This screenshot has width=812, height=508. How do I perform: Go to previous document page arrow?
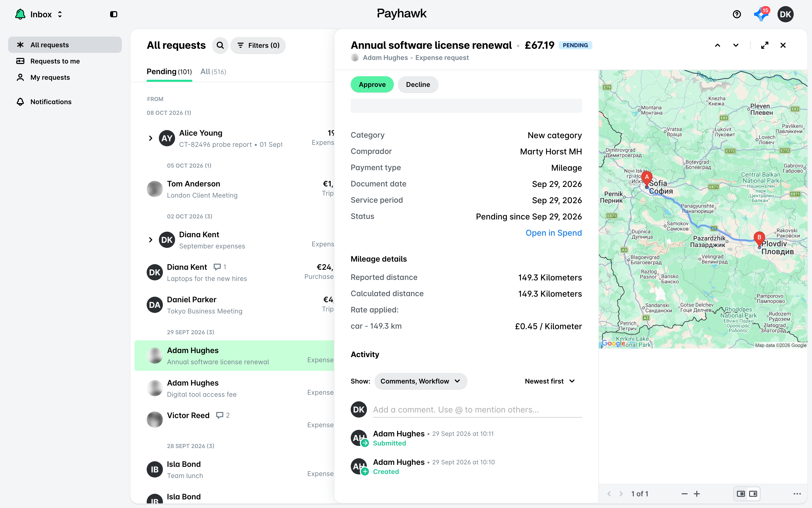[609, 494]
